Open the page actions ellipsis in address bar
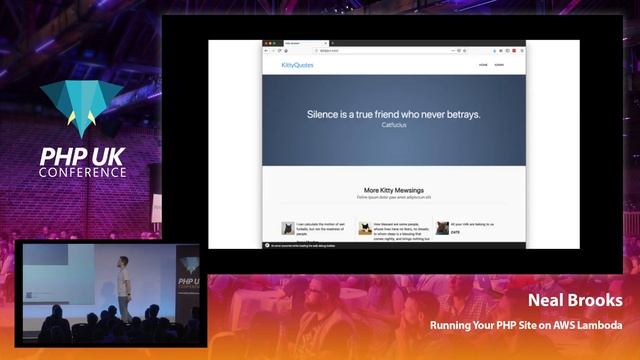 click(x=453, y=51)
